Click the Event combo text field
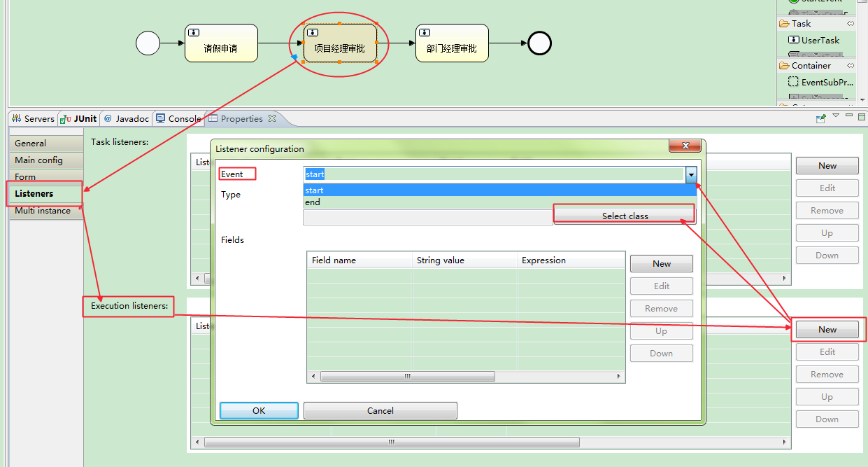868x467 pixels. (x=494, y=174)
